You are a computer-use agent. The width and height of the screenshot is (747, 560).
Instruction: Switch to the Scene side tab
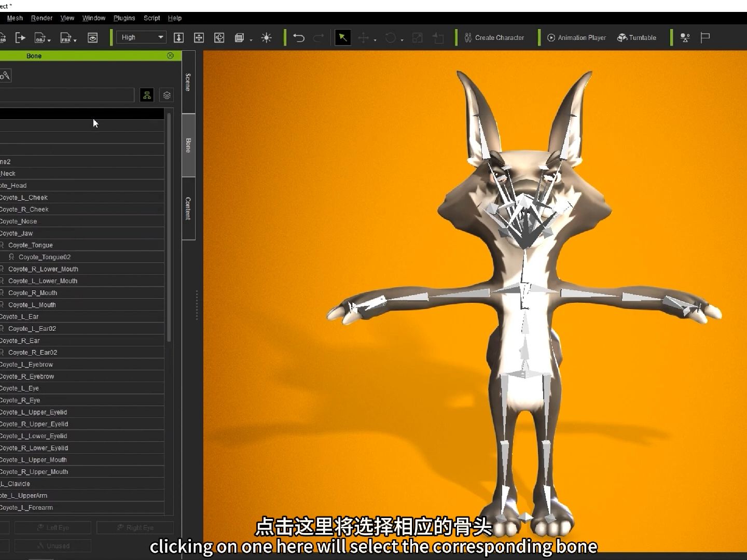[188, 82]
